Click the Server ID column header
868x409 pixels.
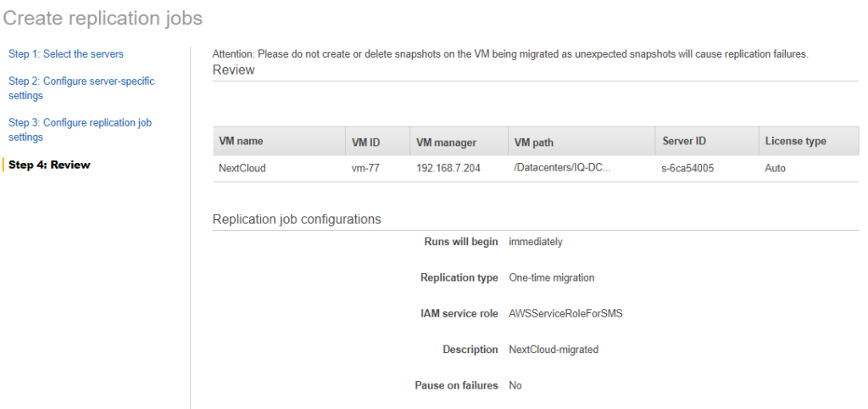[x=684, y=141]
